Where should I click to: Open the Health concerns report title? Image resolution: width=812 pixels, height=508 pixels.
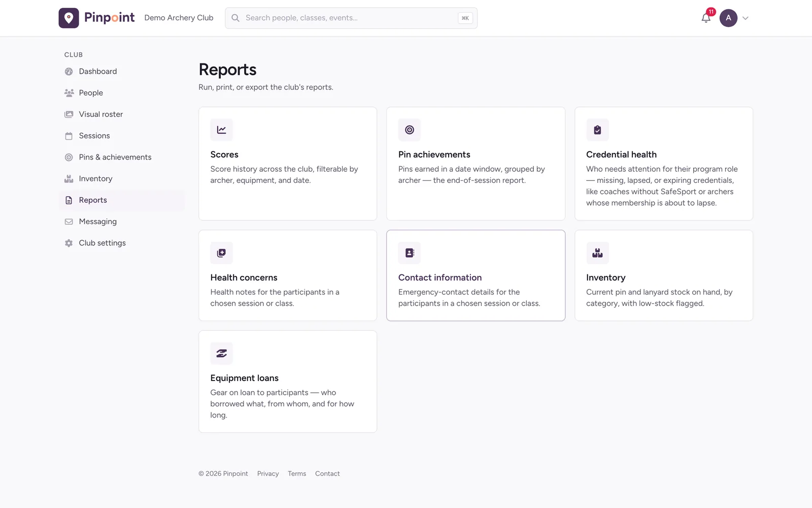click(244, 277)
